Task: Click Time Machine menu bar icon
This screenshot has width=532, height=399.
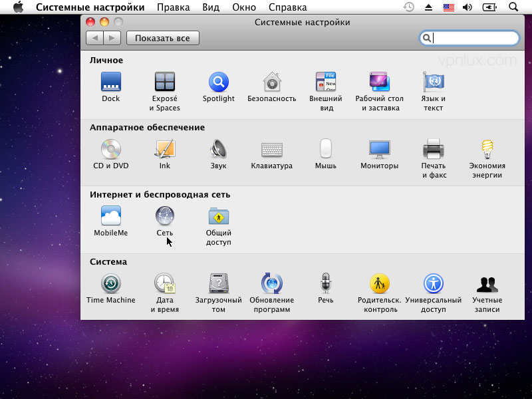Action: [409, 7]
